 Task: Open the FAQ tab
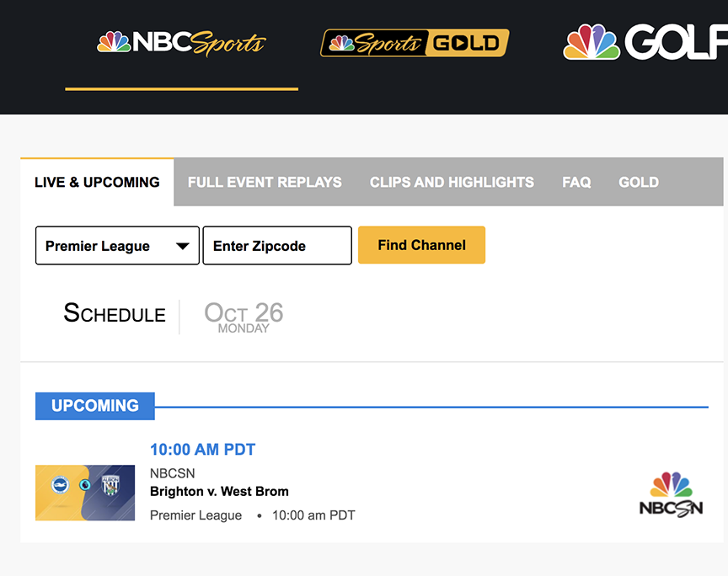point(576,182)
